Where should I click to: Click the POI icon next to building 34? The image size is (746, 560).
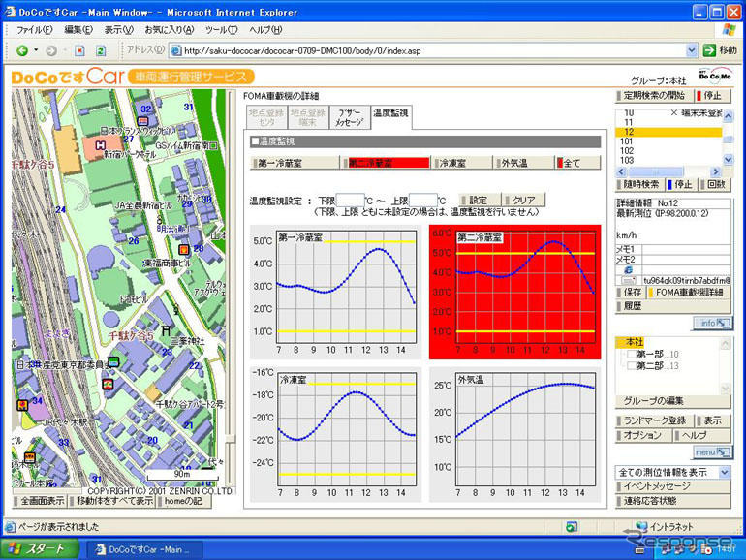22,405
